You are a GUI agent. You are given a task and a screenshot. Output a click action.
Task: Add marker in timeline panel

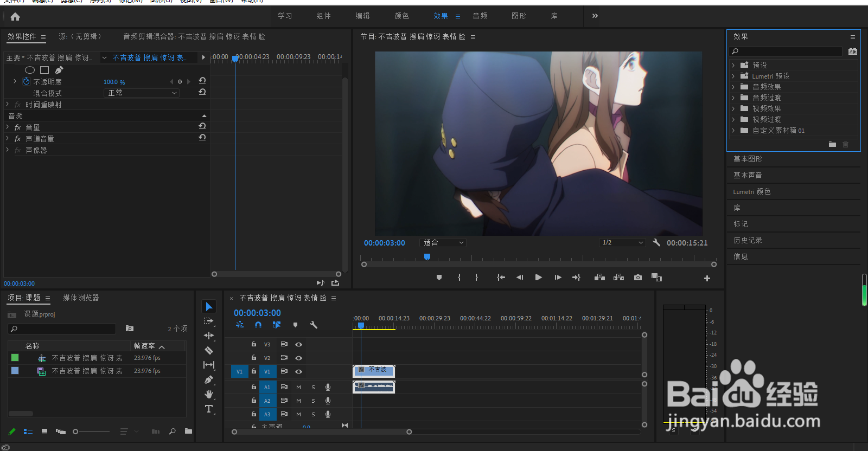(295, 325)
